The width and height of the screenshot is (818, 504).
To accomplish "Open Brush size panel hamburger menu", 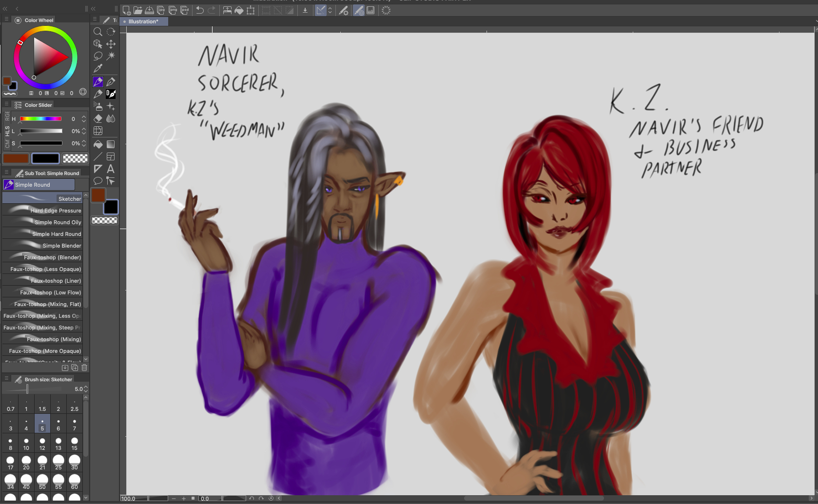I will (x=6, y=379).
